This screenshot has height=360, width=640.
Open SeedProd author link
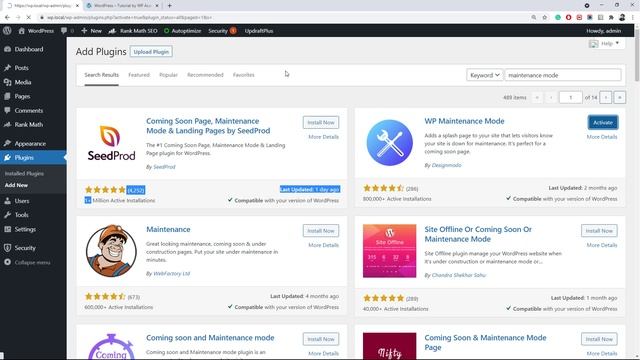[164, 167]
